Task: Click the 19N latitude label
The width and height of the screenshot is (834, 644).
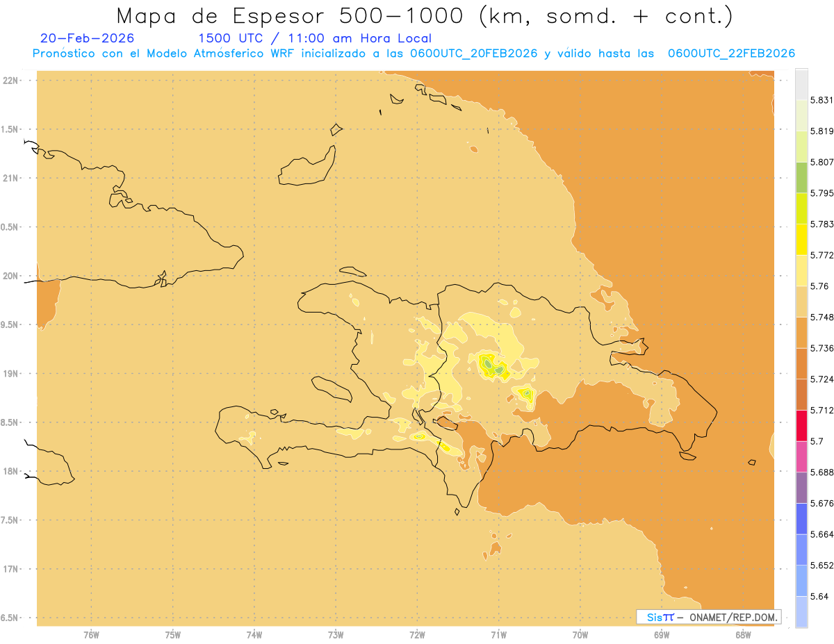Action: [x=10, y=374]
